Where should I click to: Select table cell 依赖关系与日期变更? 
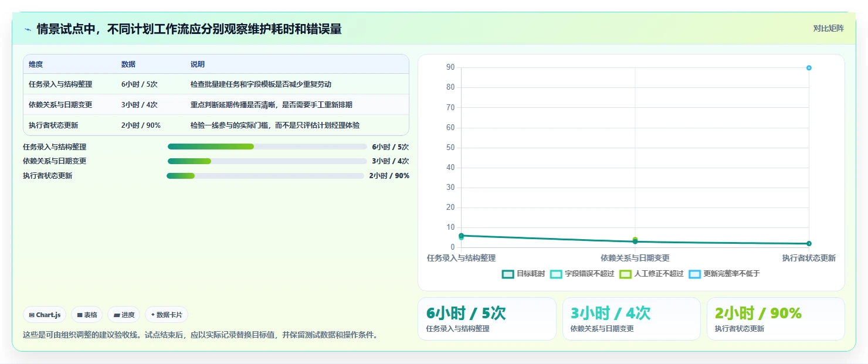pos(60,105)
